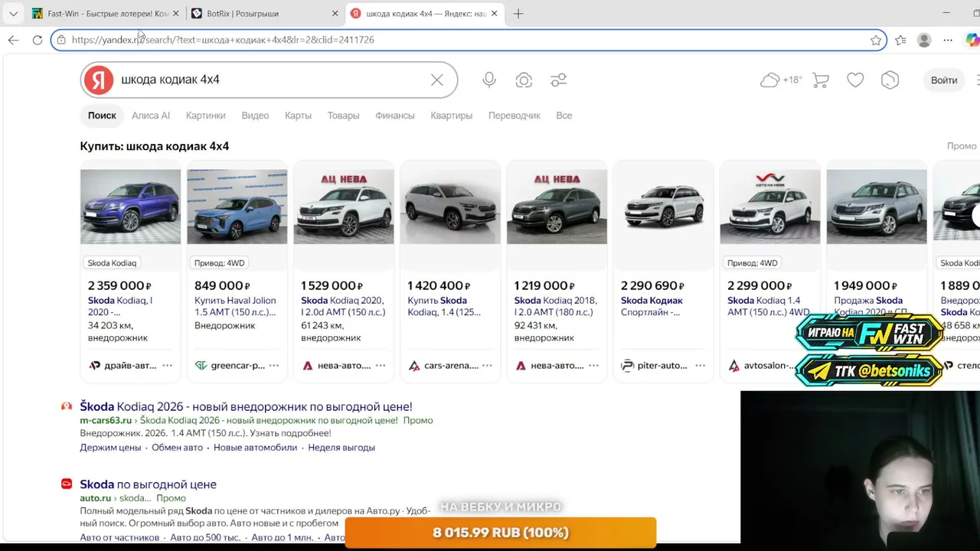Image resolution: width=980 pixels, height=551 pixels.
Task: Open more options for драйв-авт listing
Action: click(167, 366)
